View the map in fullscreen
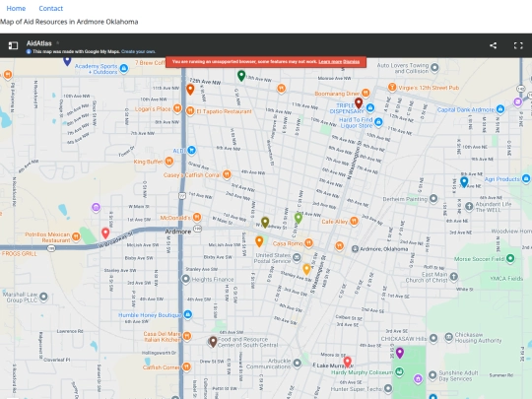The height and width of the screenshot is (399, 532). 518,45
